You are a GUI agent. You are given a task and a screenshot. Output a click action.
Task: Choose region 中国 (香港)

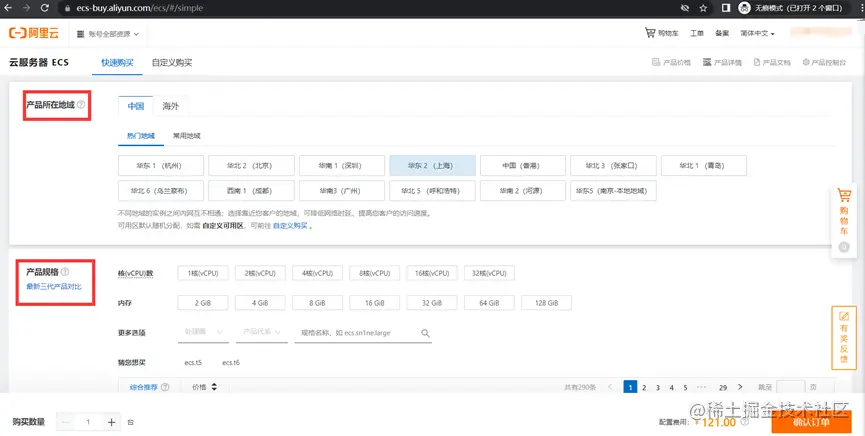522,165
